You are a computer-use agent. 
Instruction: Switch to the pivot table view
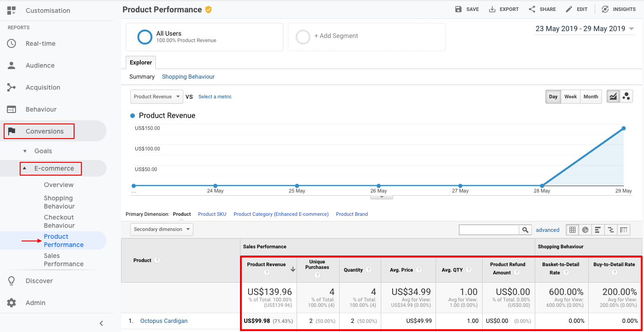click(x=624, y=230)
